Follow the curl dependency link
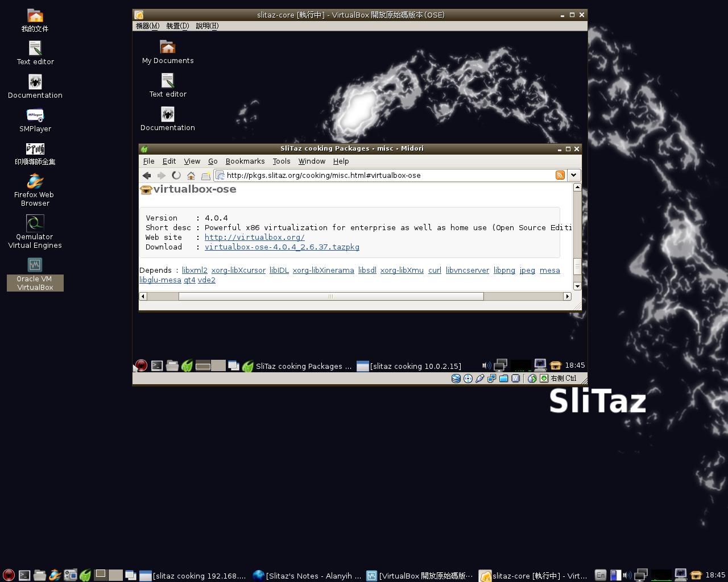The width and height of the screenshot is (728, 582). pos(435,270)
